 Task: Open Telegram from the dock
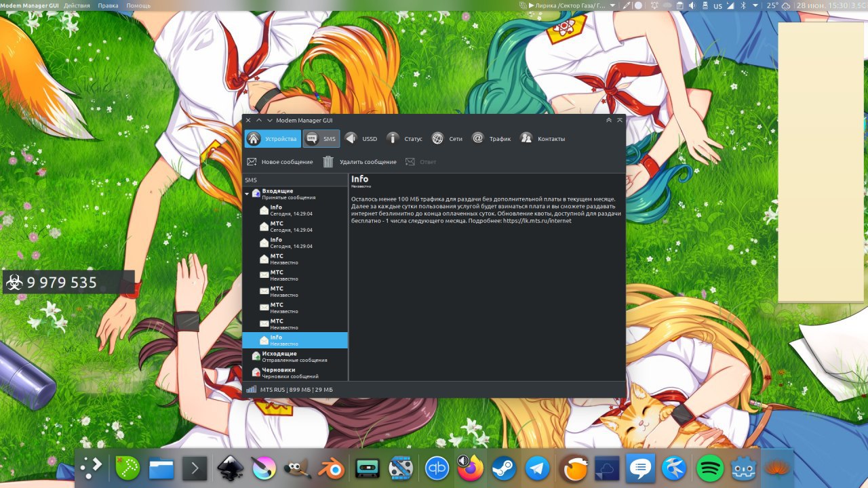tap(538, 468)
